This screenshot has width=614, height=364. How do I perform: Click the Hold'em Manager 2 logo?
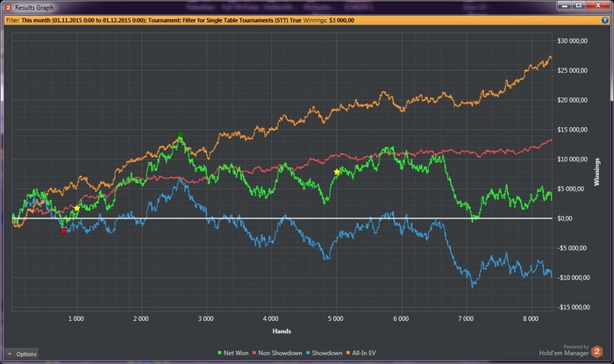(596, 352)
